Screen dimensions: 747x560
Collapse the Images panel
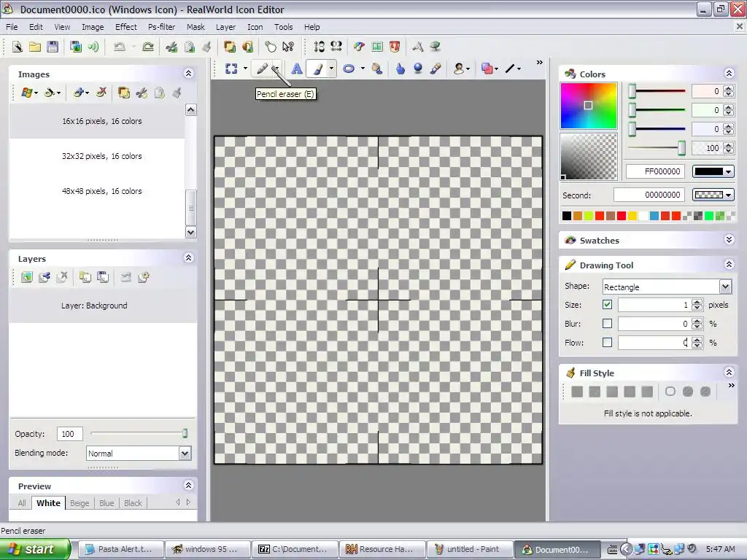tap(189, 74)
